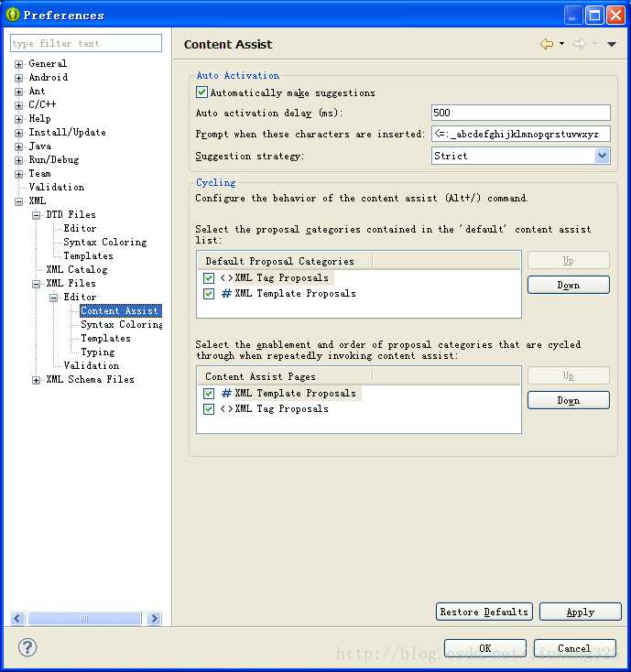
Task: Select the Content Assist tree item
Action: coord(120,310)
